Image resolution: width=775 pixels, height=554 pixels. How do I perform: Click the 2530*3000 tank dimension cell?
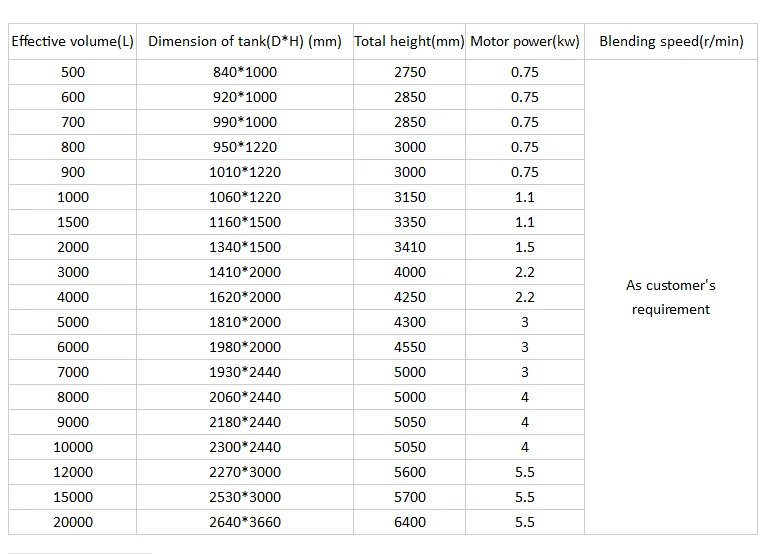pyautogui.click(x=245, y=497)
